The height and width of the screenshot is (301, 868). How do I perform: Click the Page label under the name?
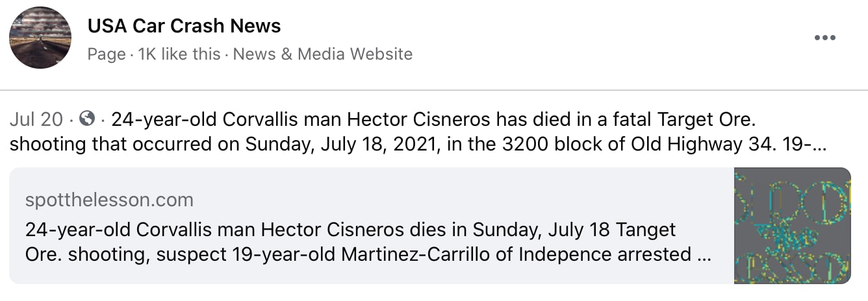tap(107, 54)
